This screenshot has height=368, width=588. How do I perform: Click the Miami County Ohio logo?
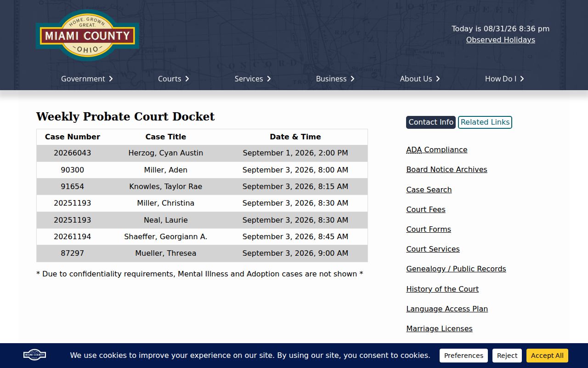pos(87,35)
